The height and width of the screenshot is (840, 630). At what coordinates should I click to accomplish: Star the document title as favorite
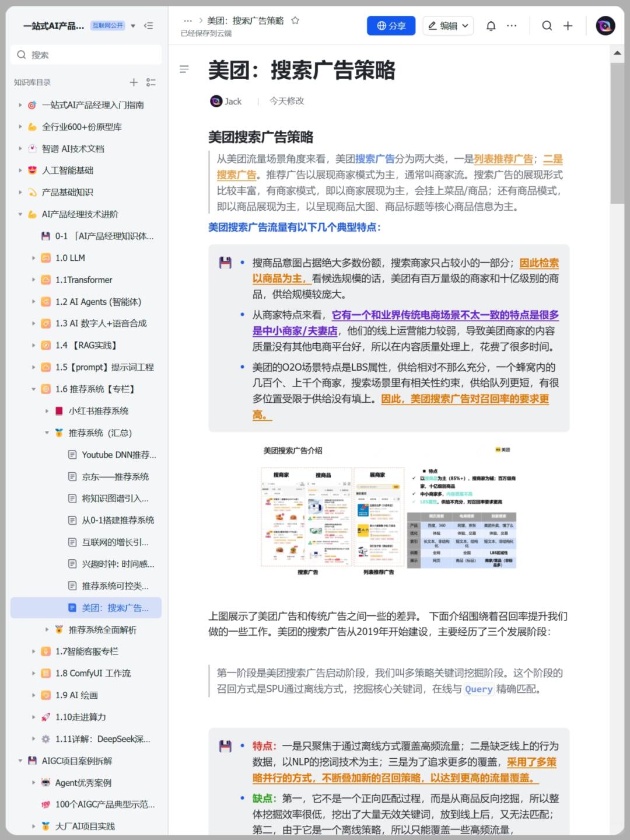click(295, 20)
